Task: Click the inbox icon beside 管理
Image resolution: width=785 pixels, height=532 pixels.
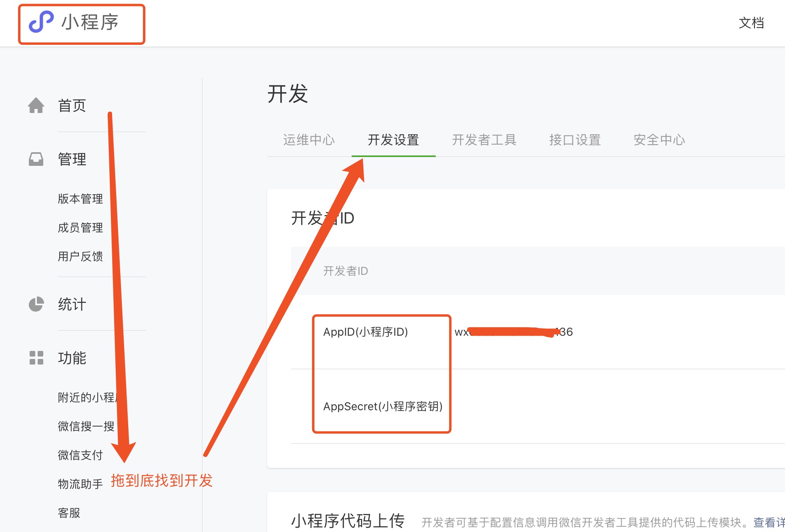Action: click(36, 159)
